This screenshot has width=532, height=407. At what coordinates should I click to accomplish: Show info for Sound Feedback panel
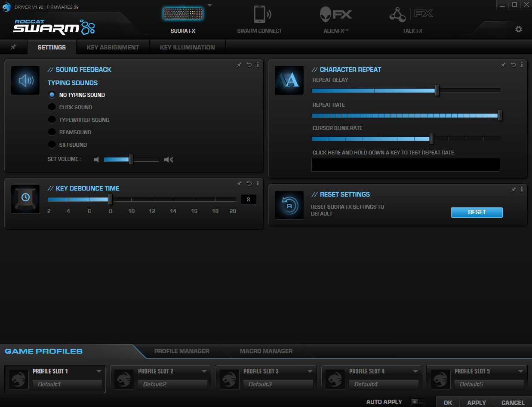pyautogui.click(x=258, y=65)
